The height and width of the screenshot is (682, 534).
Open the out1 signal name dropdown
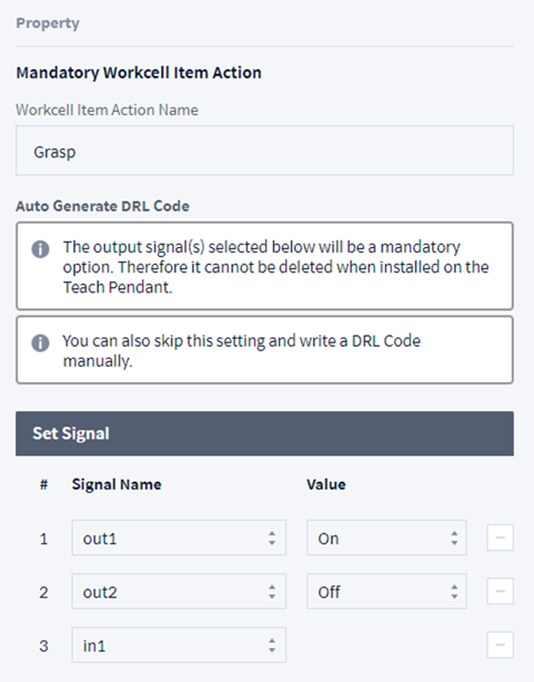coord(179,538)
